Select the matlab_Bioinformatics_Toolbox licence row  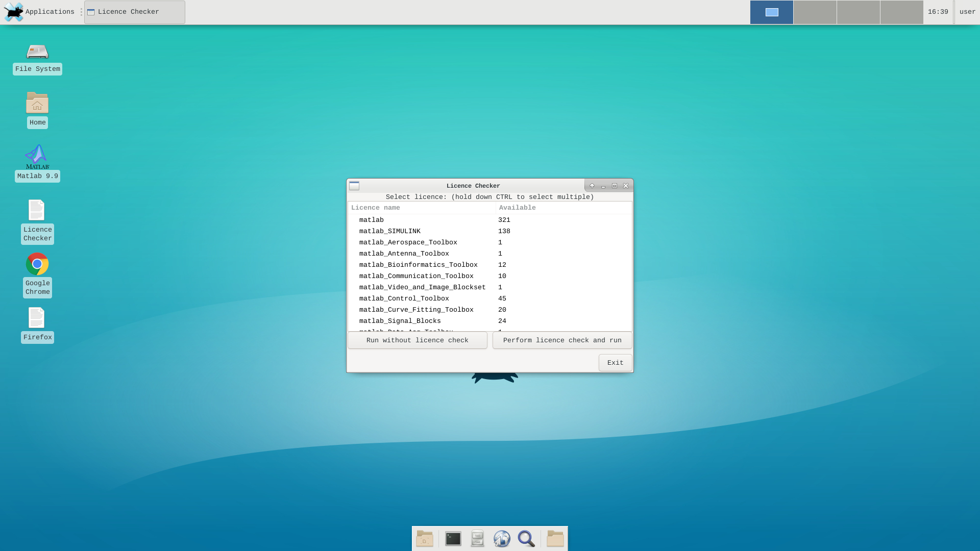coord(418,265)
